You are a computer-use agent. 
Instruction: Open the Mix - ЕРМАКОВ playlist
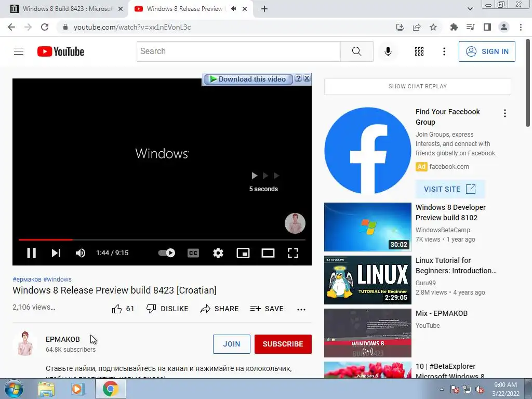442,313
